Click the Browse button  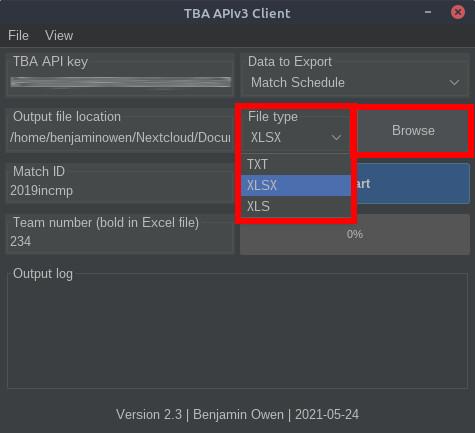pos(413,130)
